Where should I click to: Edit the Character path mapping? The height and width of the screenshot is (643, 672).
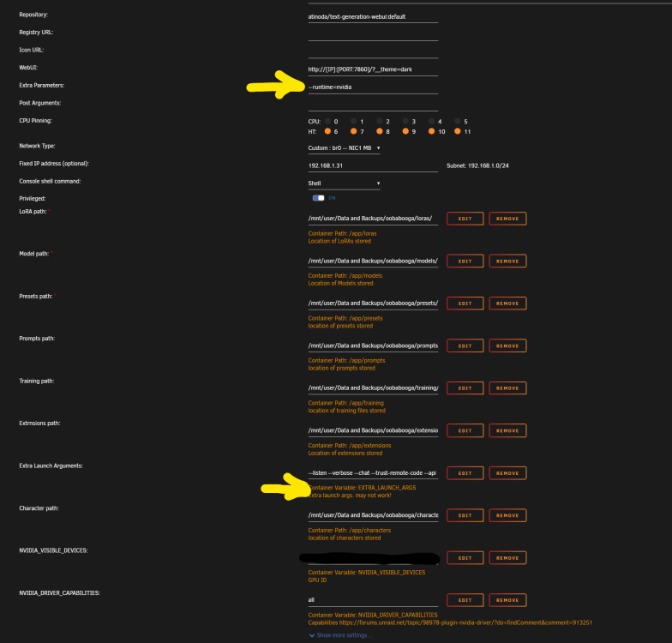click(465, 516)
